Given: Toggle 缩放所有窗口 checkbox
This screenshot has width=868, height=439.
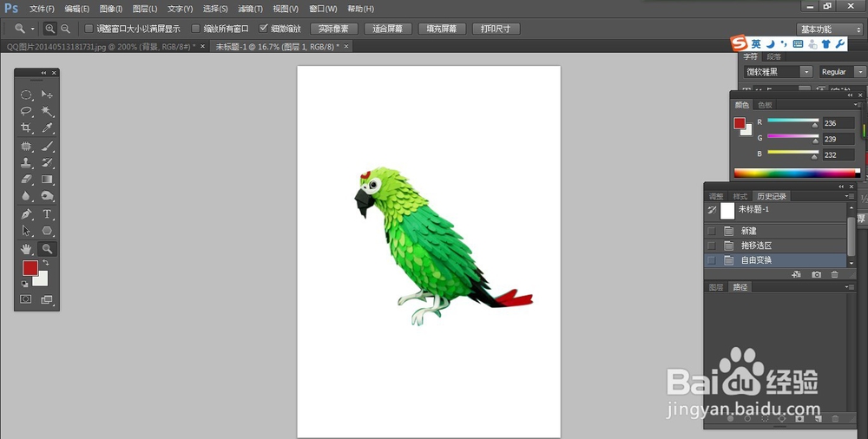Looking at the screenshot, I should [195, 29].
